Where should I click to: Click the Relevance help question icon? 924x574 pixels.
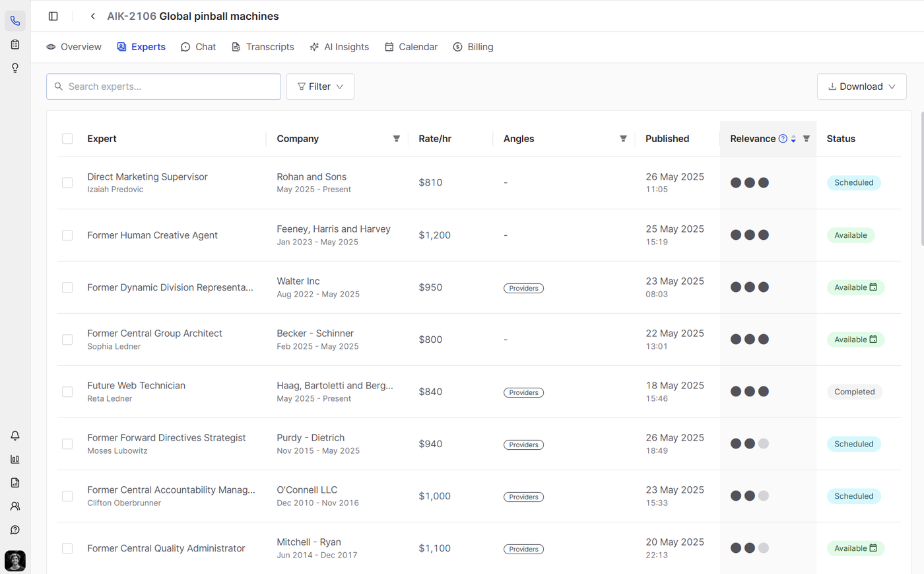click(783, 139)
